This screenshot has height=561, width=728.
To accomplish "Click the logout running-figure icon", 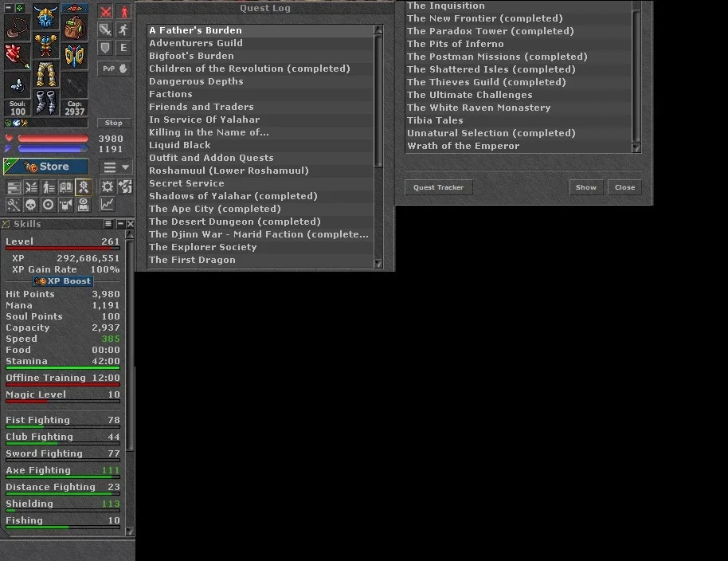I will [125, 187].
